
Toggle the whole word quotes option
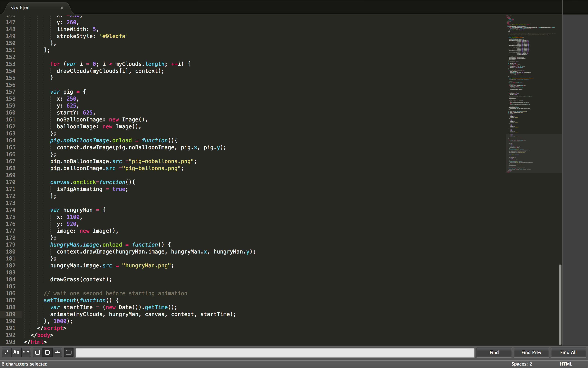[x=26, y=352]
